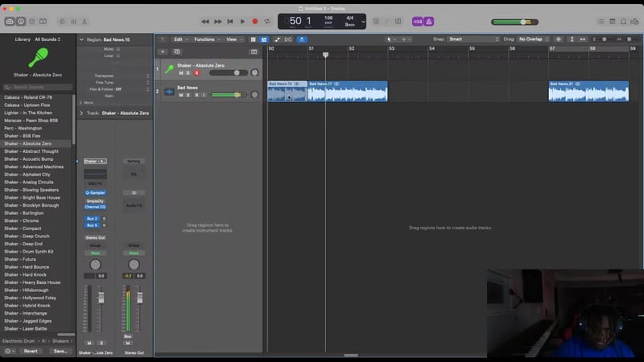Click the Duplicate Track button
Screen dimensions: 644x362
pyautogui.click(x=177, y=51)
